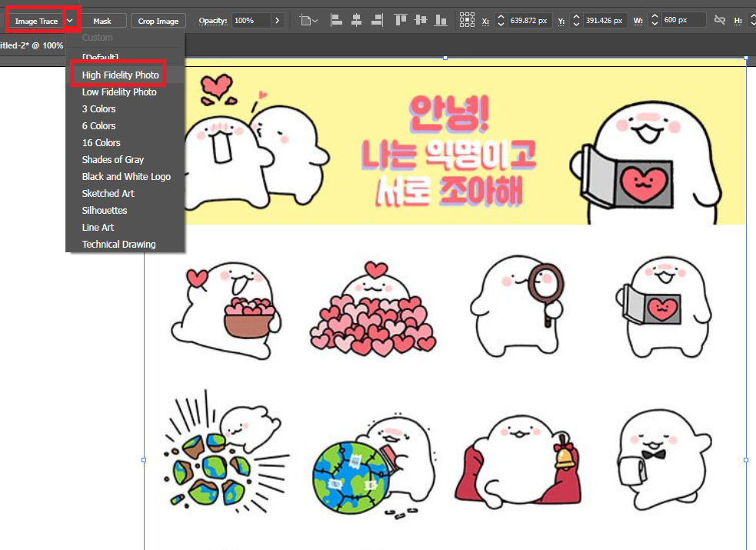Click the X stepper arrows
Screen dimensions: 756x550
tap(501, 21)
